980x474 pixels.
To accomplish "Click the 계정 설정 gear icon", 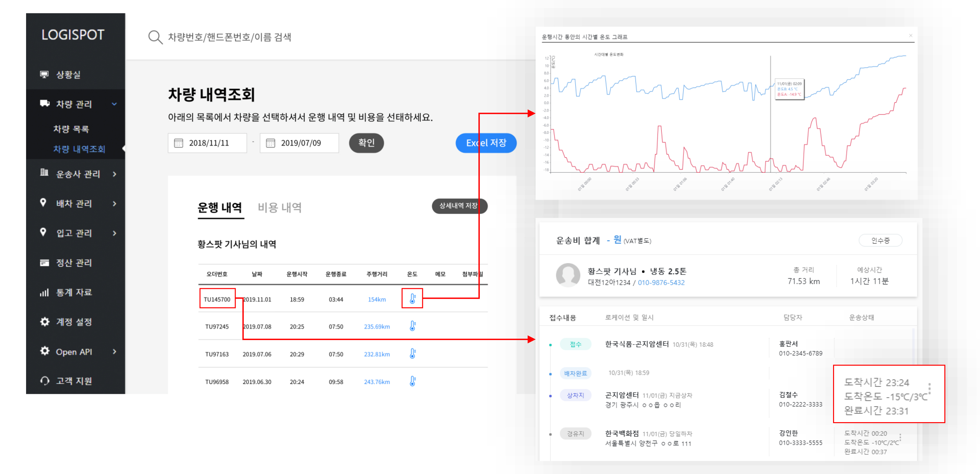I will coord(45,322).
